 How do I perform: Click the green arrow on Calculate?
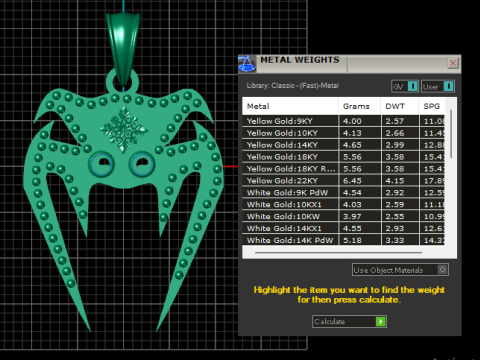pos(380,321)
